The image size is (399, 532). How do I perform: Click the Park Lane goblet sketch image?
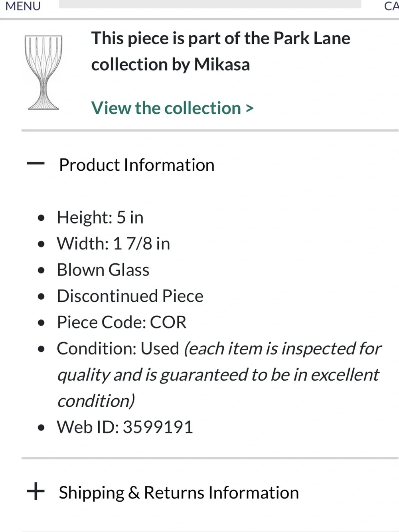43,72
